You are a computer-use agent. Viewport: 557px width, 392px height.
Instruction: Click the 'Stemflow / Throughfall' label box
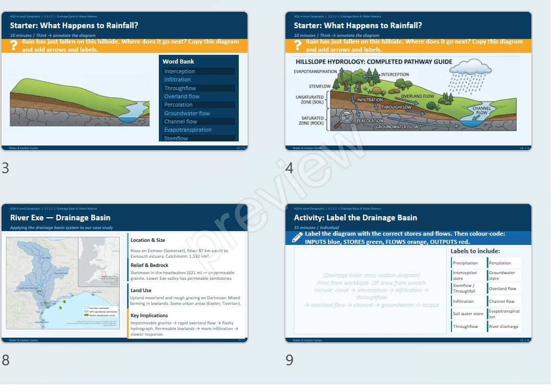pyautogui.click(x=468, y=288)
